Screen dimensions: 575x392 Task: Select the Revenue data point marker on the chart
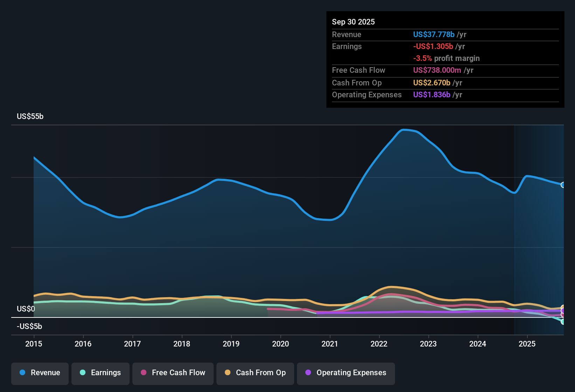coord(563,185)
